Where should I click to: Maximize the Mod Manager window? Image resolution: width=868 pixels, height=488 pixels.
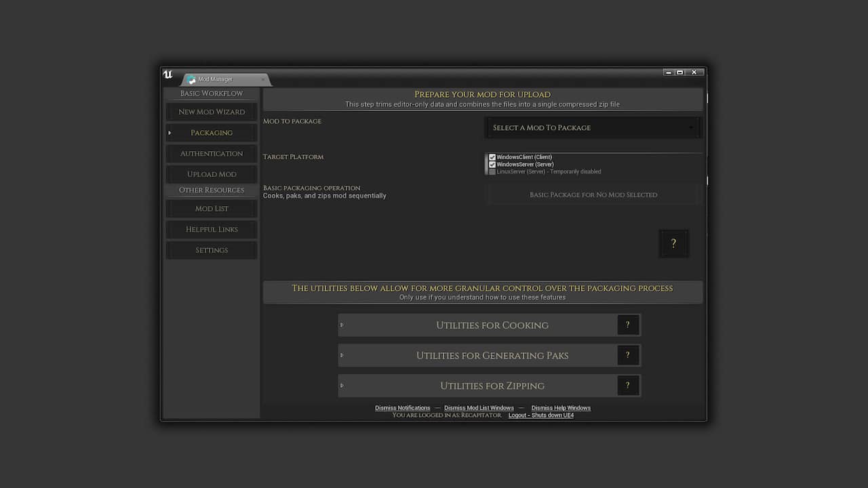pos(680,72)
